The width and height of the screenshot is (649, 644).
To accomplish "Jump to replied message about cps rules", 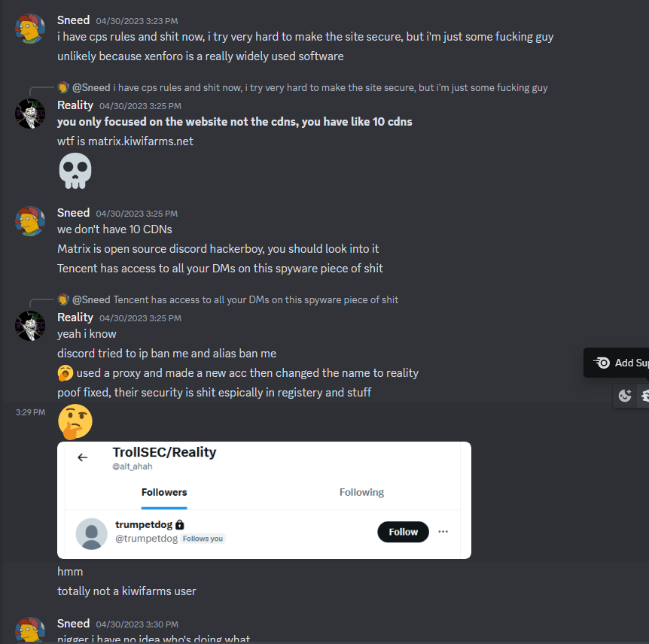I will pos(330,88).
